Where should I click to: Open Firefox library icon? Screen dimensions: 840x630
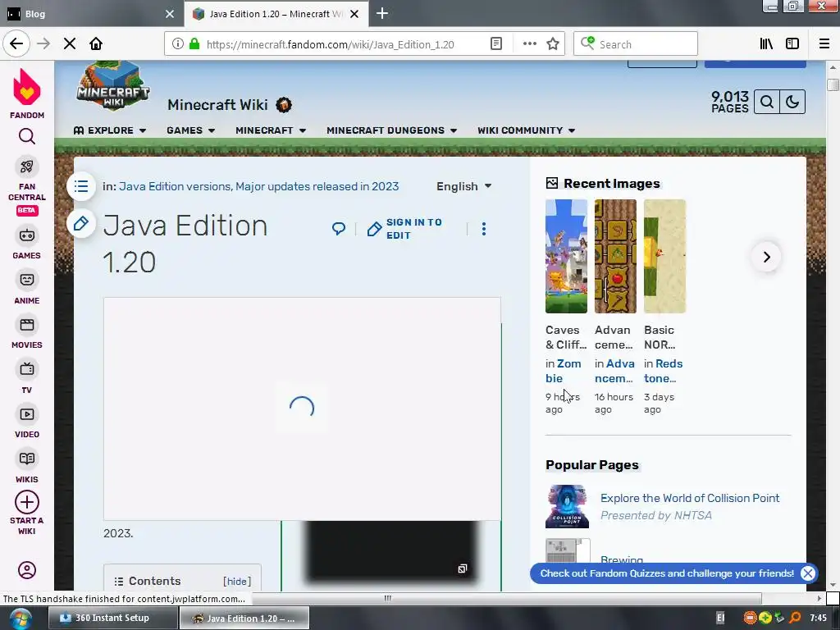766,44
